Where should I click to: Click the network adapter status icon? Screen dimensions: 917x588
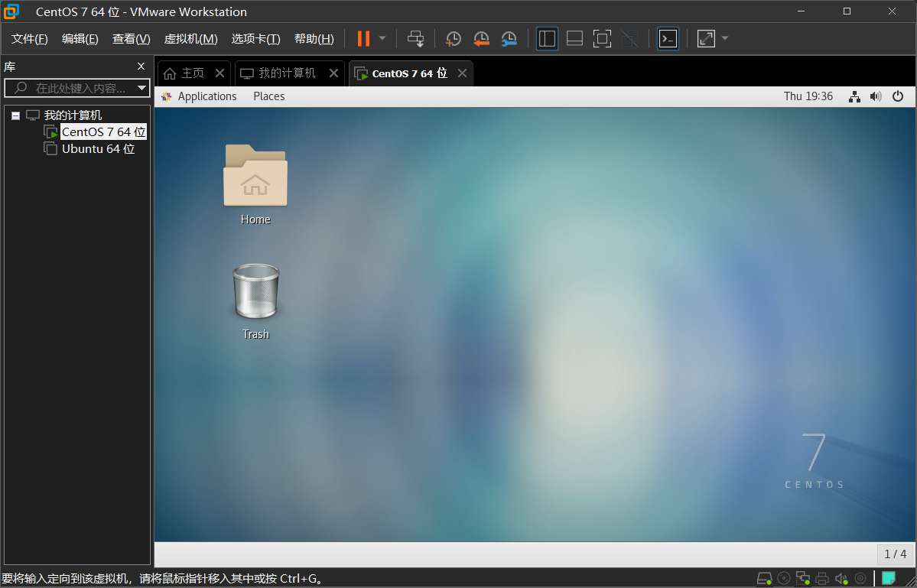[803, 579]
